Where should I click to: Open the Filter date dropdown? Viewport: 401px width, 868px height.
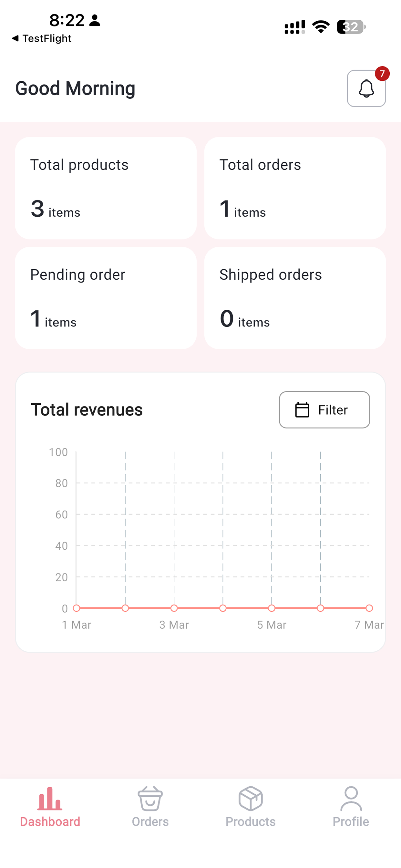point(324,410)
